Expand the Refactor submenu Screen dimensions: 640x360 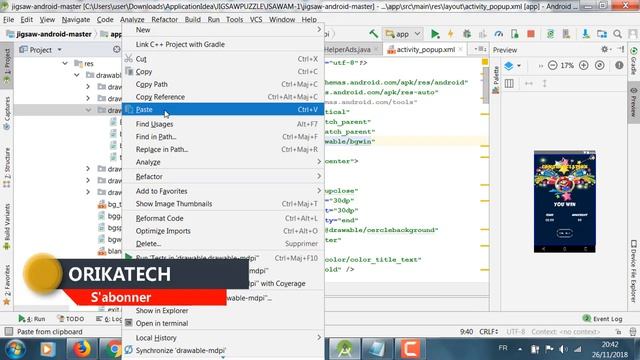coord(223,176)
